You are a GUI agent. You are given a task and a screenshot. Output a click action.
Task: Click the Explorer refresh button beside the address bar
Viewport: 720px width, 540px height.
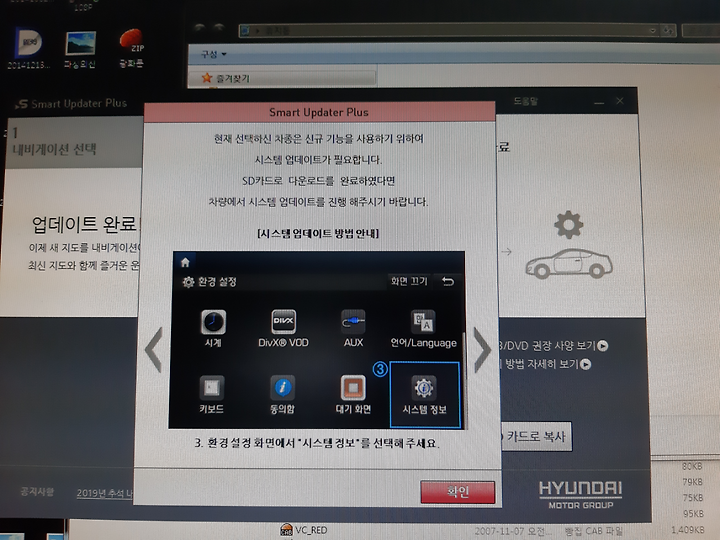[x=668, y=31]
